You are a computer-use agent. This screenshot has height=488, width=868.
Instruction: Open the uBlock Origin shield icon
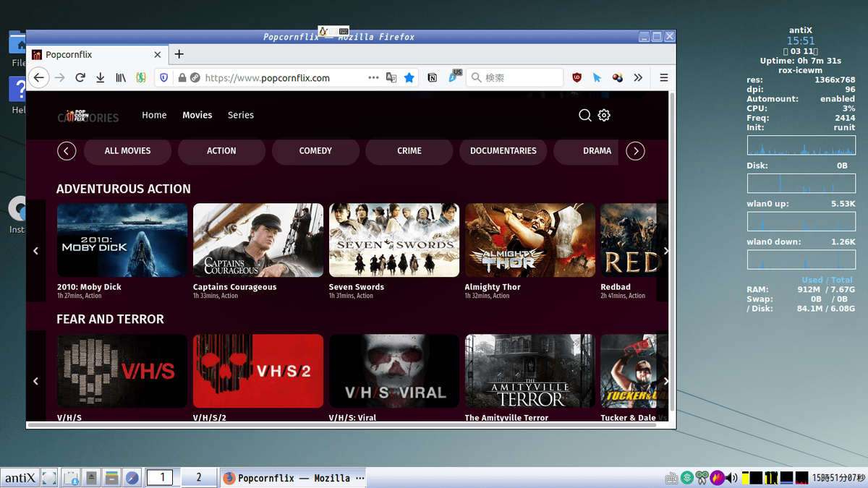click(576, 77)
